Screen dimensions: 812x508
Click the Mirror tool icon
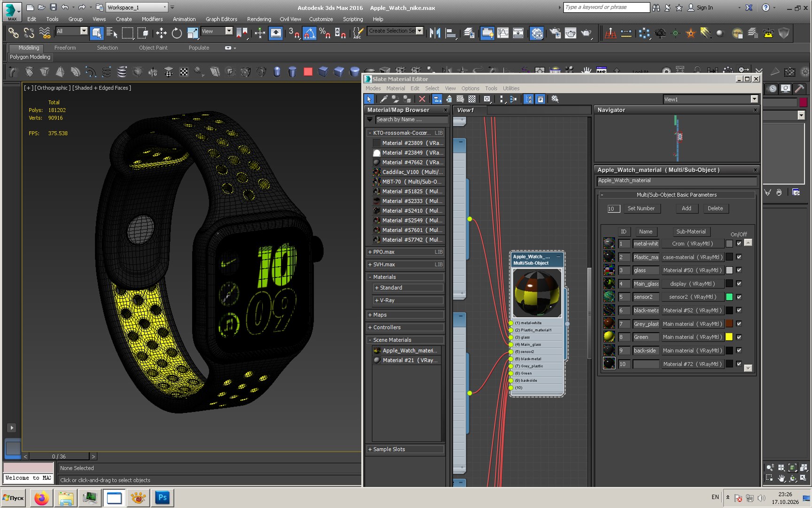pos(435,33)
